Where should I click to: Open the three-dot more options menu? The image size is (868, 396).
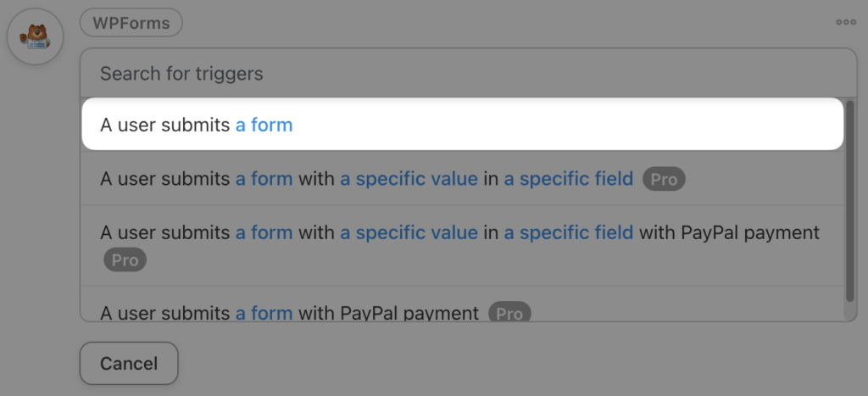click(845, 22)
